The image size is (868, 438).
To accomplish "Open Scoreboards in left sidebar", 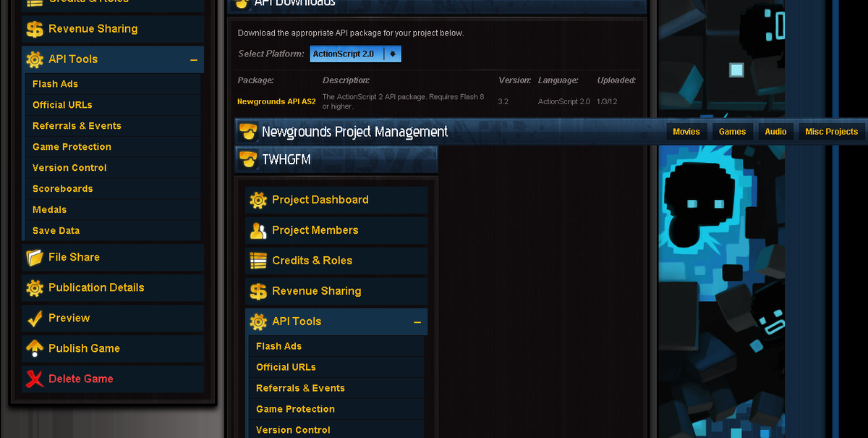I will [113, 189].
